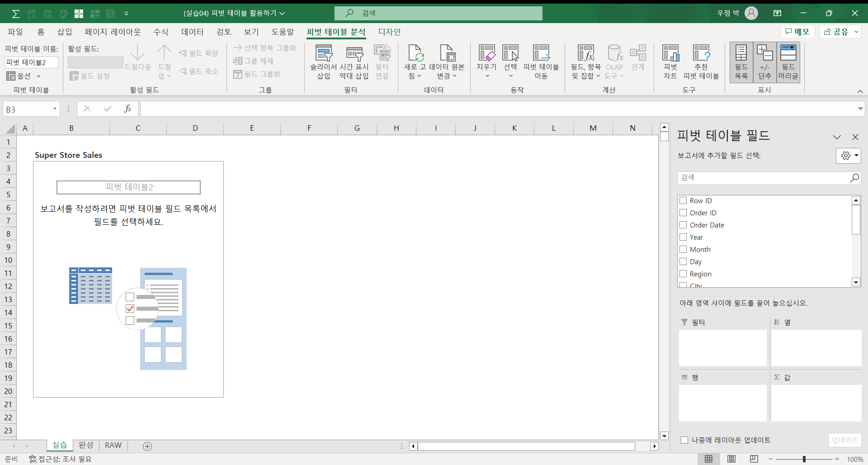Open the task pane options chevron
The width and height of the screenshot is (868, 465).
point(837,137)
